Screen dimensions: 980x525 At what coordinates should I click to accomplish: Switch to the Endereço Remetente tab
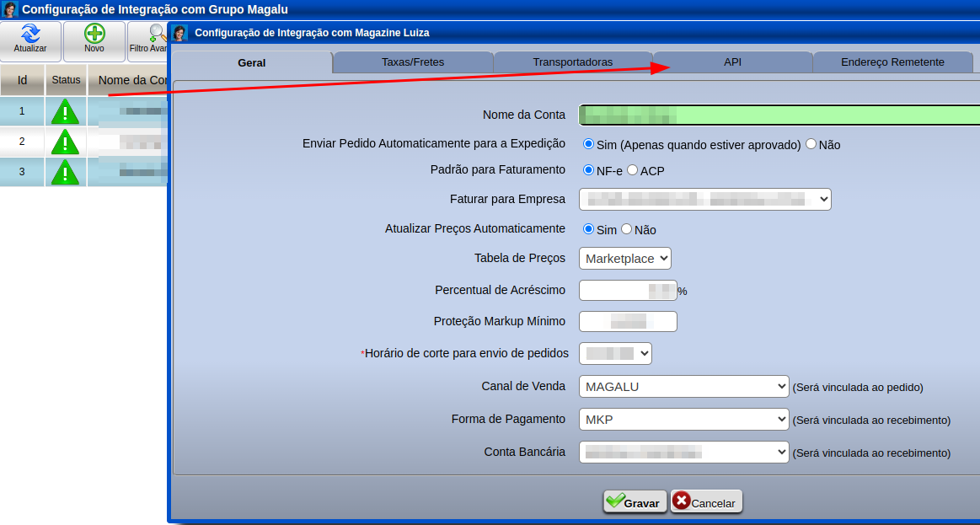892,62
